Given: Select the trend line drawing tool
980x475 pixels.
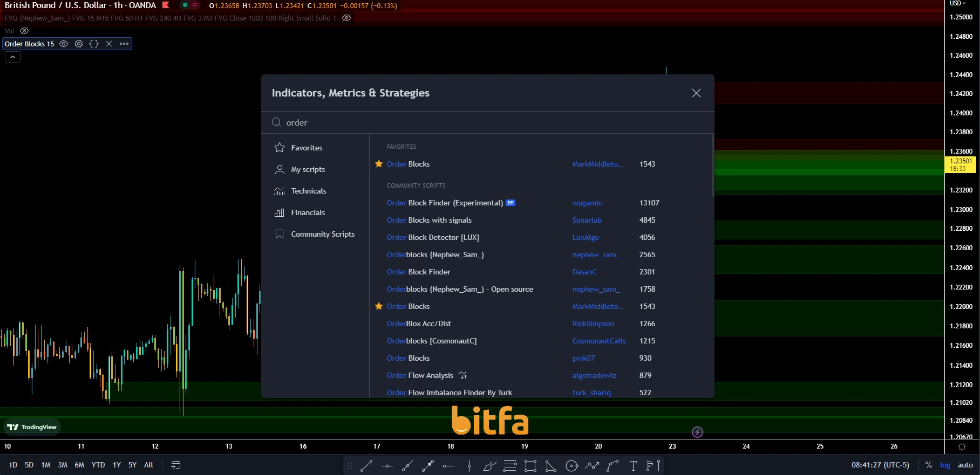Looking at the screenshot, I should 366,465.
